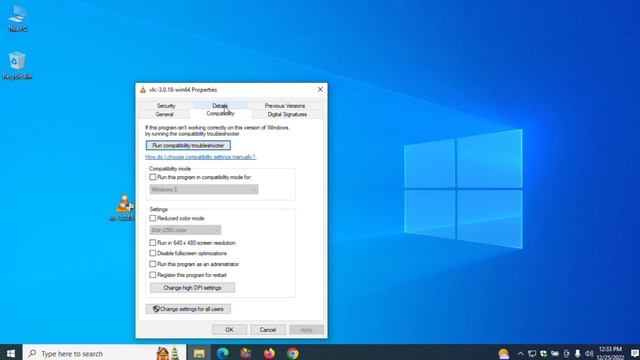640x360 pixels.
Task: Click Change high DPI settings button
Action: coord(192,288)
